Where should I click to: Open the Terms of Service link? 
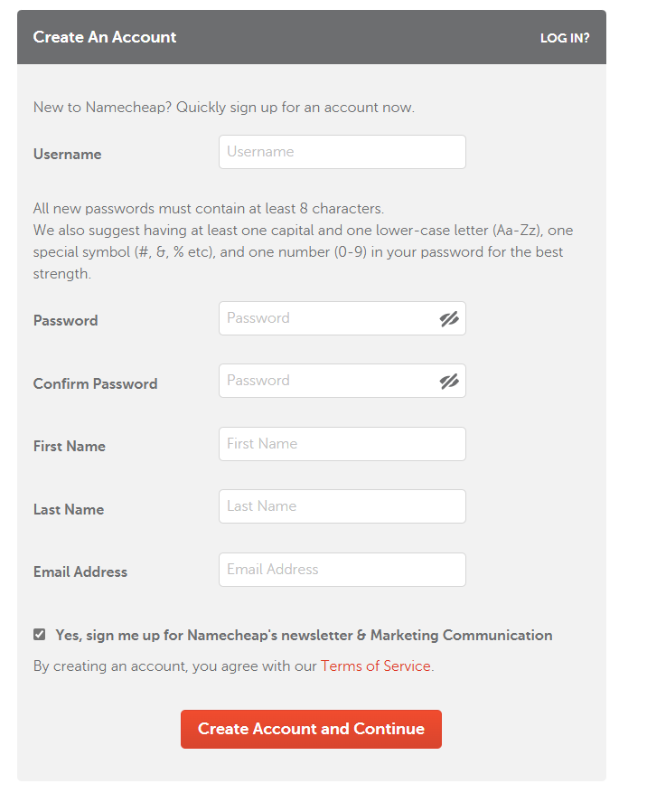(x=375, y=666)
